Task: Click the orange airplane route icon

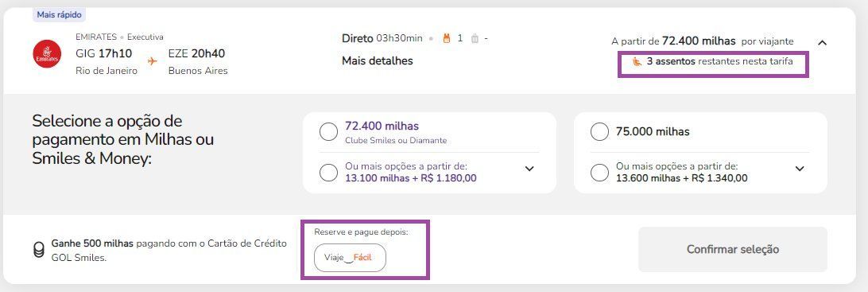Action: [x=153, y=61]
